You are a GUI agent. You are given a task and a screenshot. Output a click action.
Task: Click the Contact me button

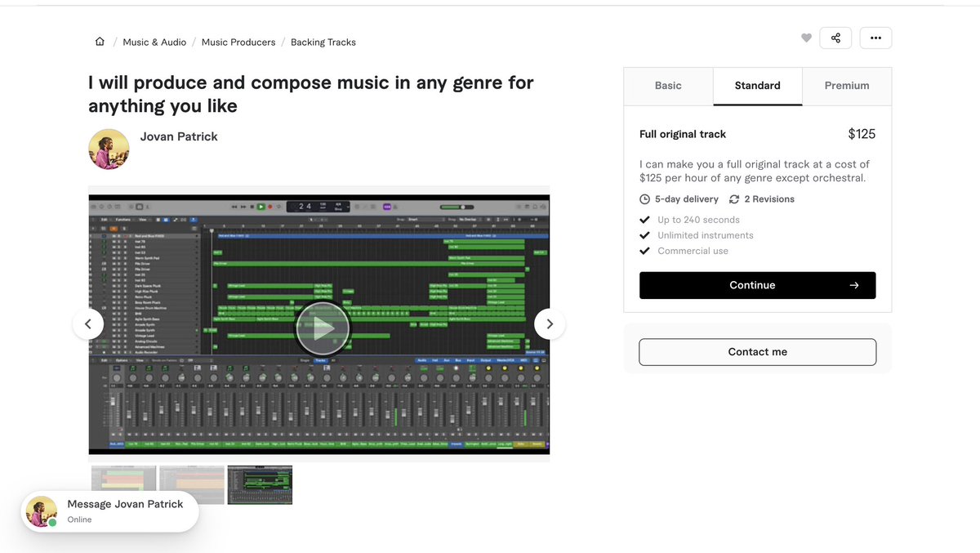click(758, 352)
